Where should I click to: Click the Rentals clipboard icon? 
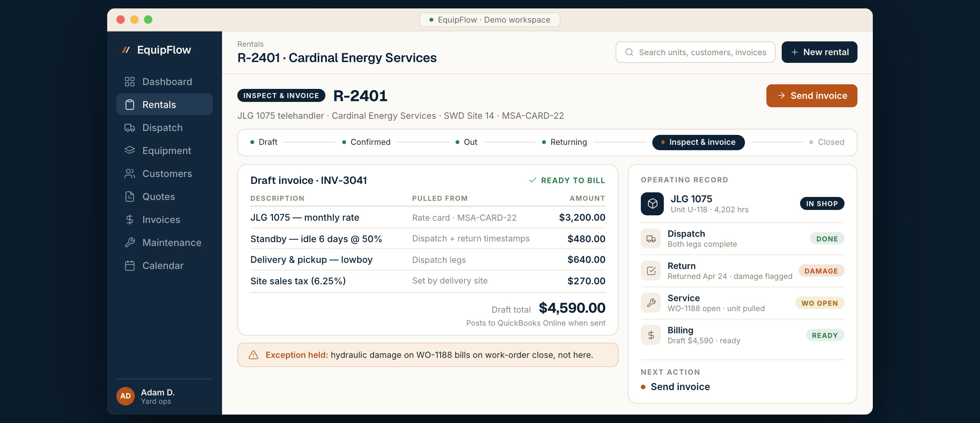130,105
